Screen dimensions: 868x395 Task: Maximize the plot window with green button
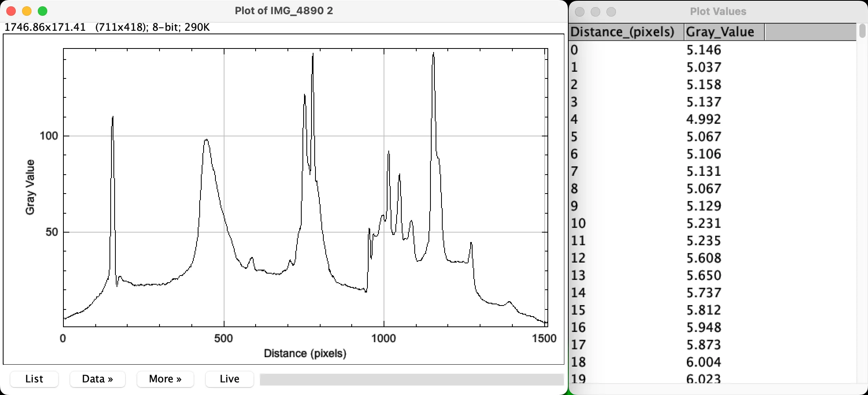point(43,11)
